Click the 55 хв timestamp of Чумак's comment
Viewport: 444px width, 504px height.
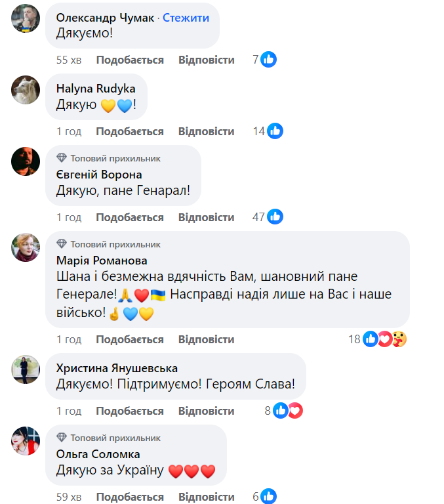point(68,60)
